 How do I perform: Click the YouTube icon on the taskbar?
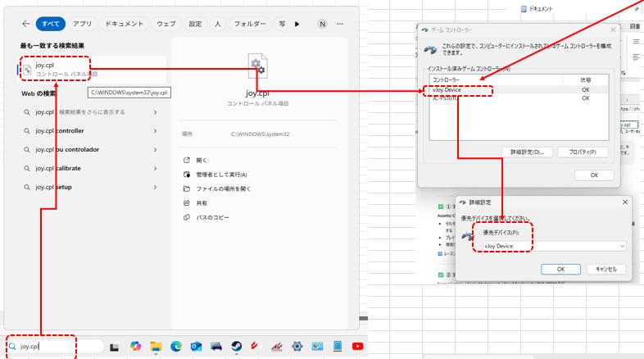(357, 347)
